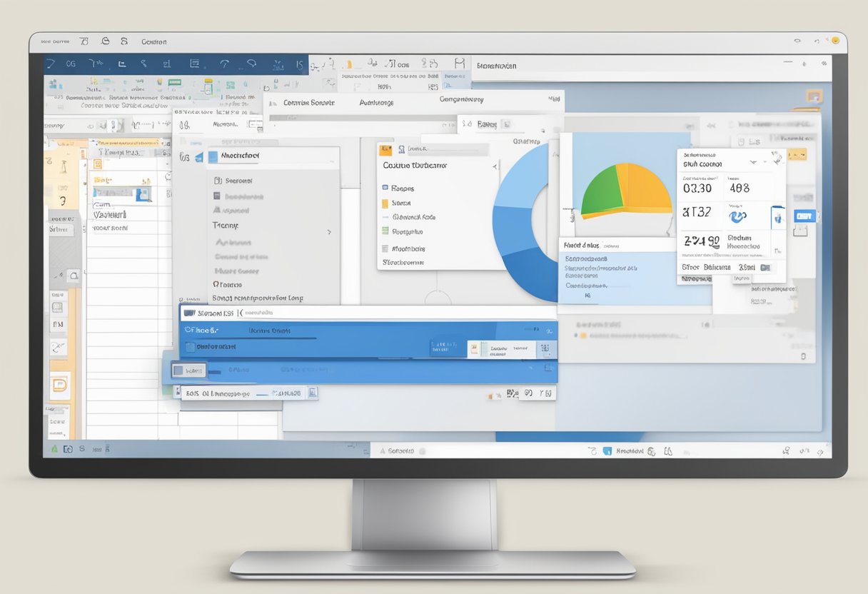Collapse the legend panel using its header arrow
This screenshot has height=594, width=868.
coord(495,166)
